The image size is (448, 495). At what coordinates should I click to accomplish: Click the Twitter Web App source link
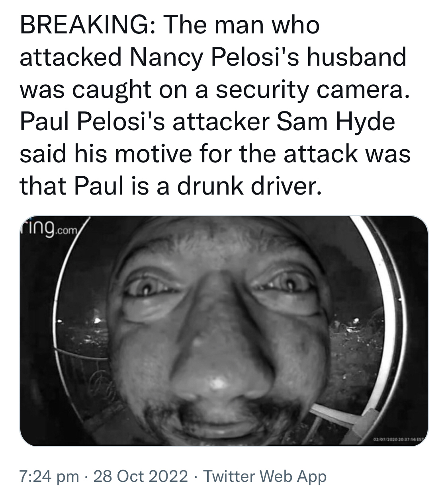coord(265,476)
